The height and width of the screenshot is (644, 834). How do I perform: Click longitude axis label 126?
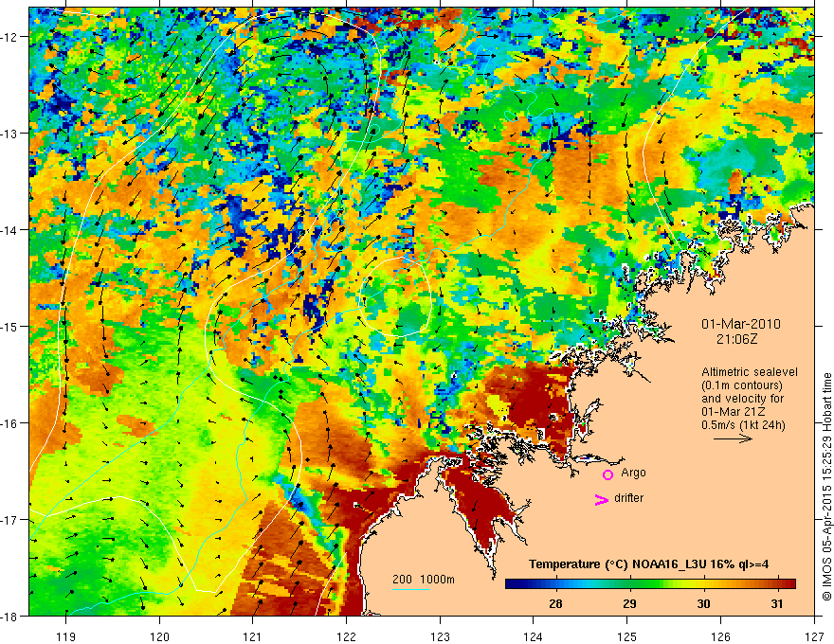point(720,636)
